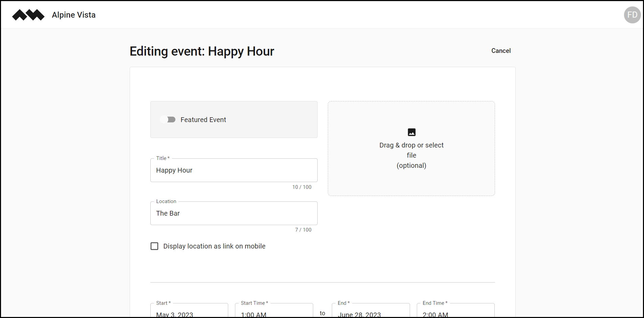Click Cancel to discard event edits
This screenshot has width=644, height=318.
point(501,51)
